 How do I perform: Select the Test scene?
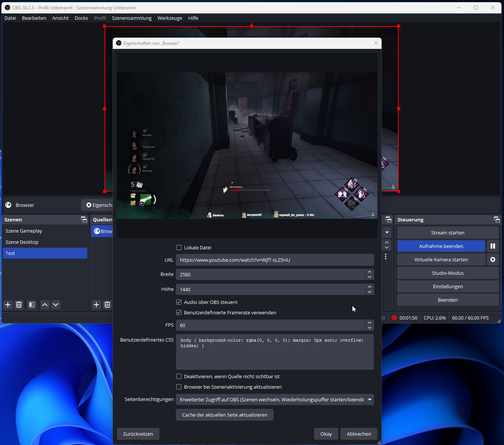pos(45,253)
